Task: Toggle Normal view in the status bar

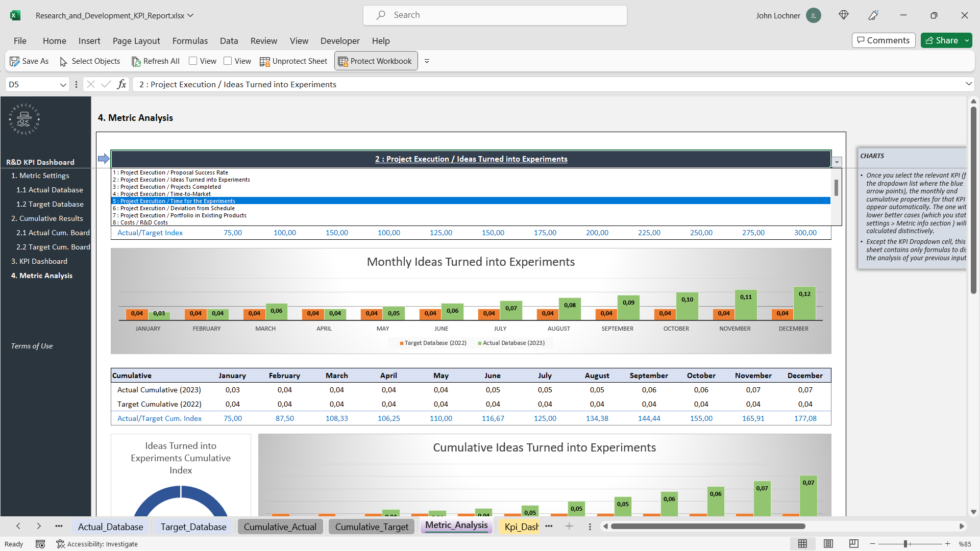Action: tap(803, 544)
